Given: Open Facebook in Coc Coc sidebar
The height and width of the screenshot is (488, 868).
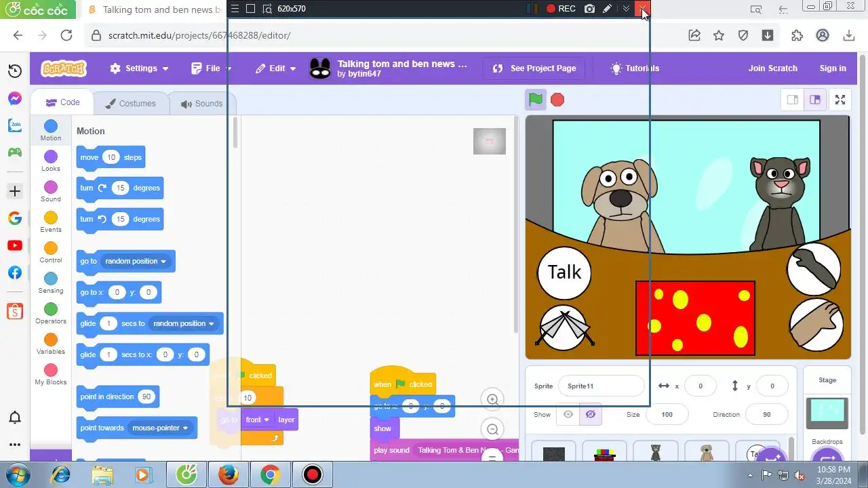Looking at the screenshot, I should pos(14,272).
